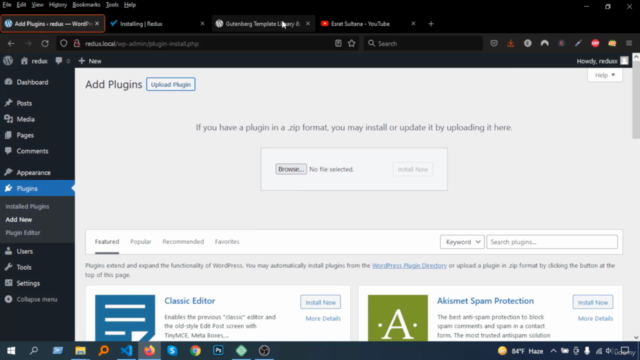Focus the Search plugins input field

552,242
